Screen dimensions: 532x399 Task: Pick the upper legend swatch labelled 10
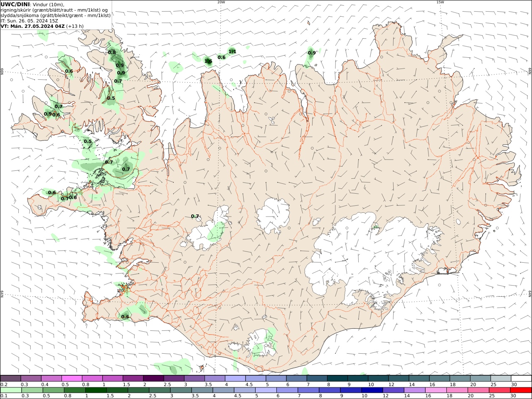point(378,378)
